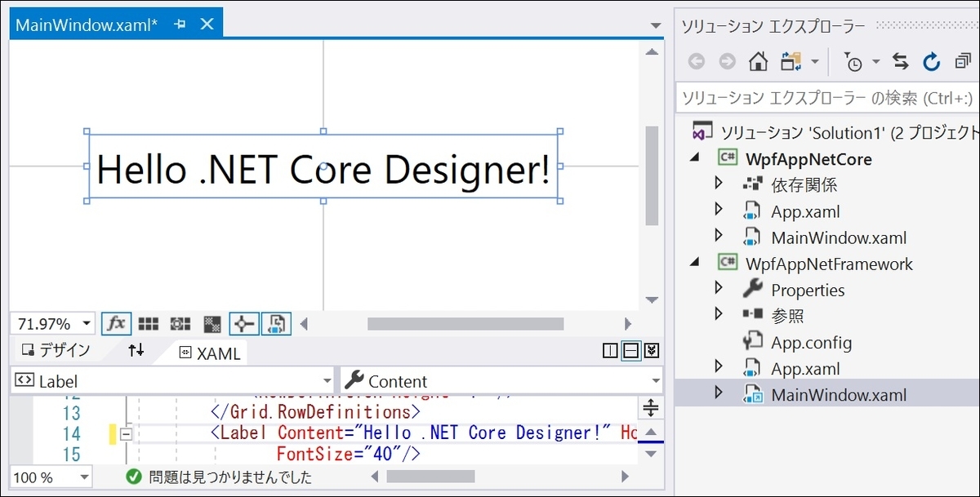The width and height of the screenshot is (980, 497).
Task: Toggle render effects with the fx icon
Action: click(116, 323)
